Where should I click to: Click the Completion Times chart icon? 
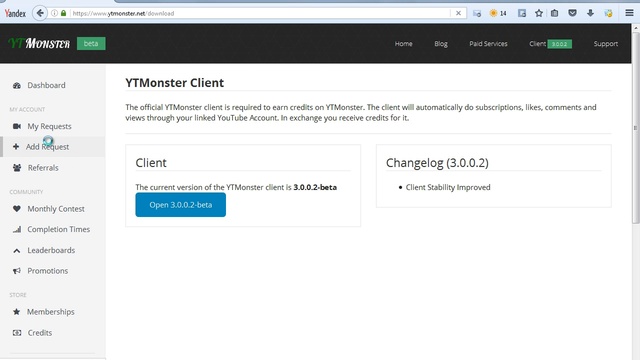[17, 229]
